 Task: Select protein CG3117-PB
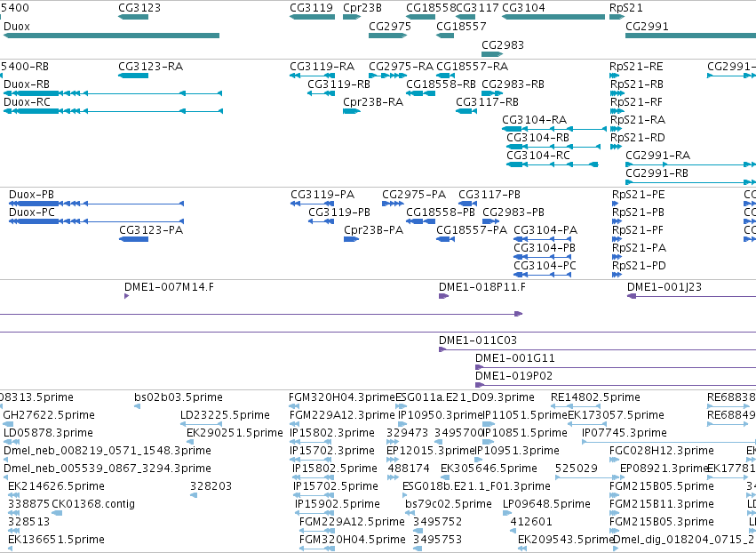click(489, 195)
